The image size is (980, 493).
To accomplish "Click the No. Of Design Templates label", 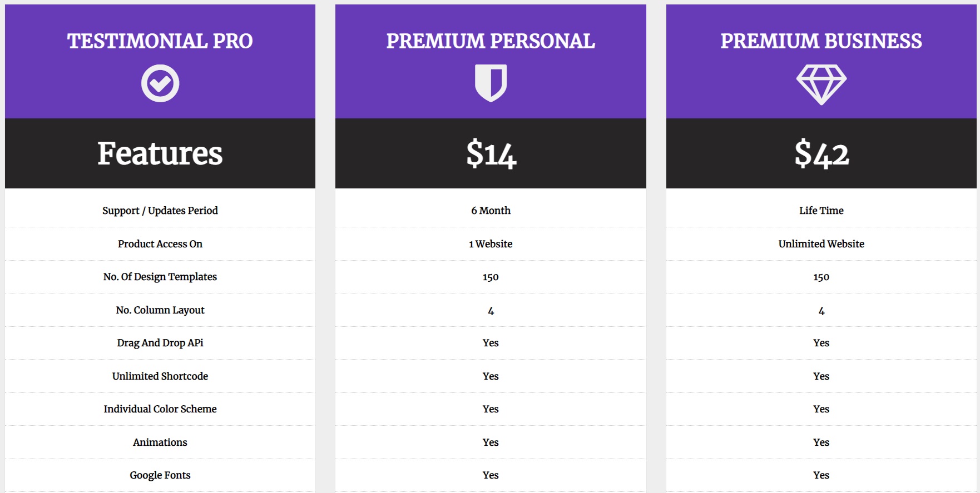I will (160, 277).
